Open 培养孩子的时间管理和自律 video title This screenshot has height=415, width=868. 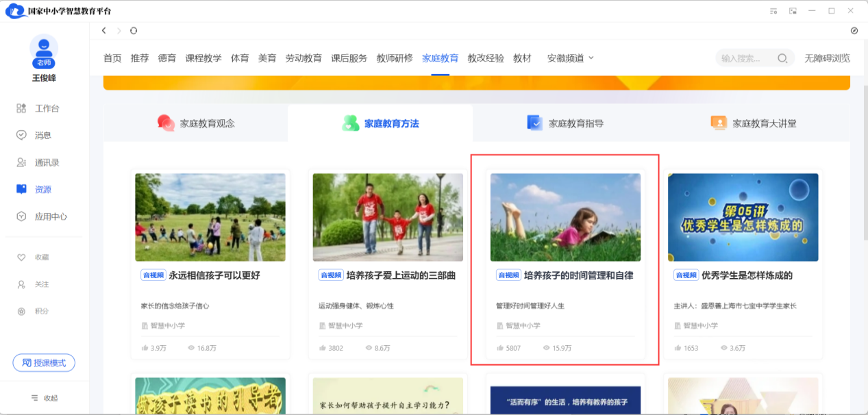pyautogui.click(x=578, y=275)
